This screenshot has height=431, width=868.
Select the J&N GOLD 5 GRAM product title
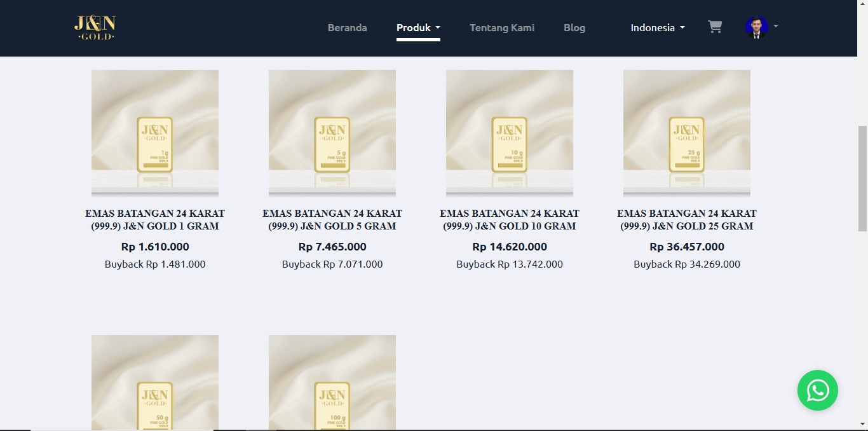point(332,220)
